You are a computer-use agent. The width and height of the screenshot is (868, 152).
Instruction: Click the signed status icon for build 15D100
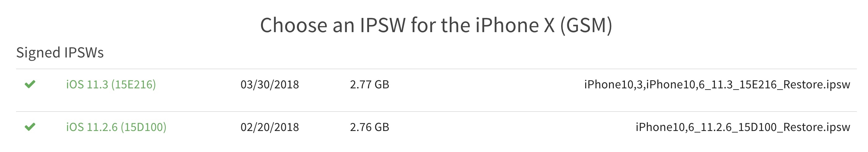click(30, 127)
